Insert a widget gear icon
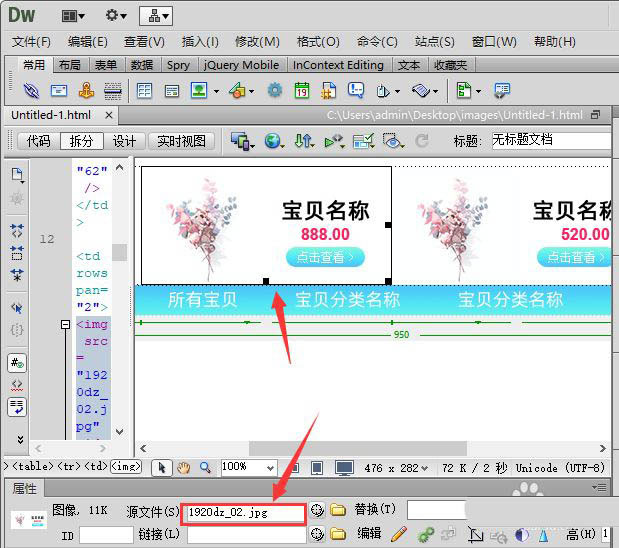Image resolution: width=619 pixels, height=548 pixels. pos(275,90)
